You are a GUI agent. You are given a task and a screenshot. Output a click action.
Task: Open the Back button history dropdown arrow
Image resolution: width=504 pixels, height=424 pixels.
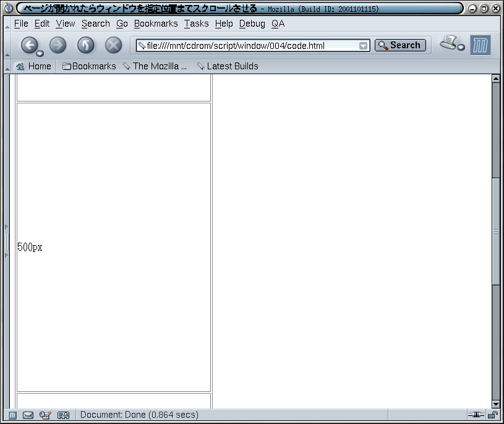point(40,53)
